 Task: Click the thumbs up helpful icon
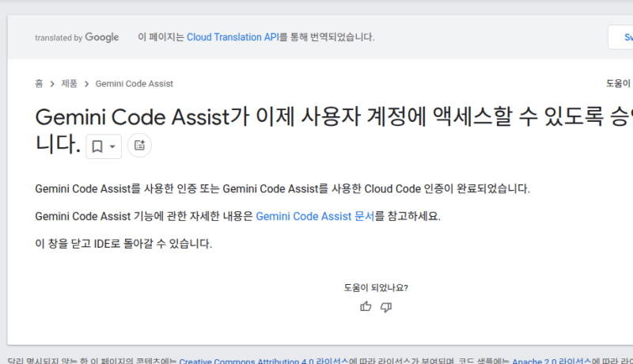[x=366, y=307]
